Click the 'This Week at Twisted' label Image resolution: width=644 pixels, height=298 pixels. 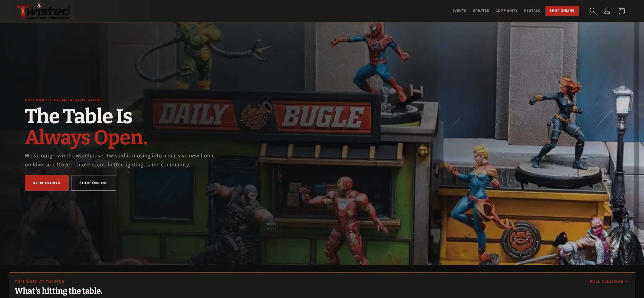point(39,282)
